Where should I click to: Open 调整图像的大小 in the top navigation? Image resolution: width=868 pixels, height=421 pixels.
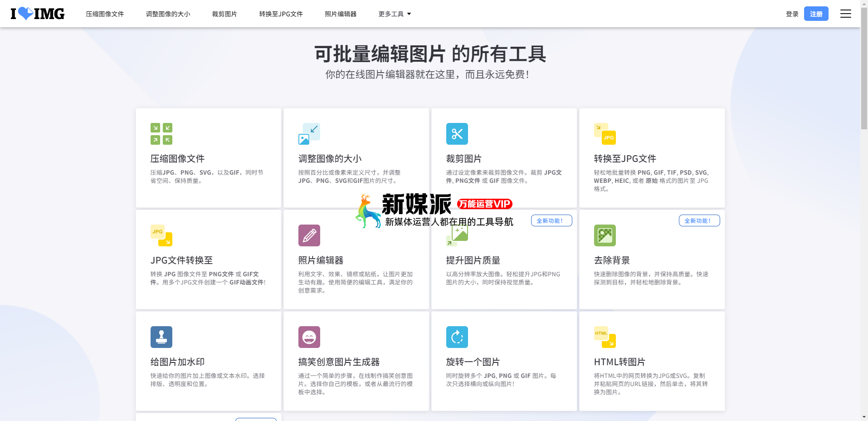(x=168, y=14)
